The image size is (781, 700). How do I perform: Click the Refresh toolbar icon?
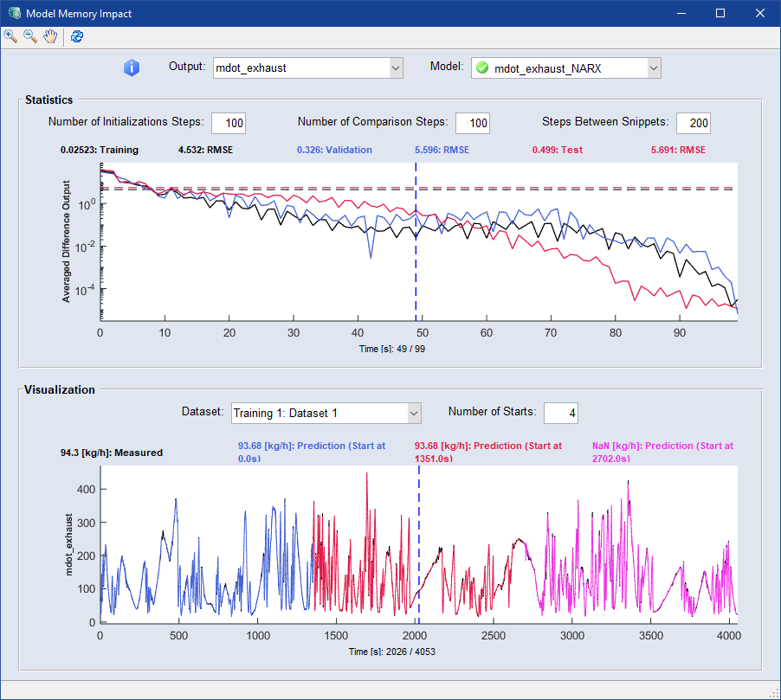tap(77, 36)
